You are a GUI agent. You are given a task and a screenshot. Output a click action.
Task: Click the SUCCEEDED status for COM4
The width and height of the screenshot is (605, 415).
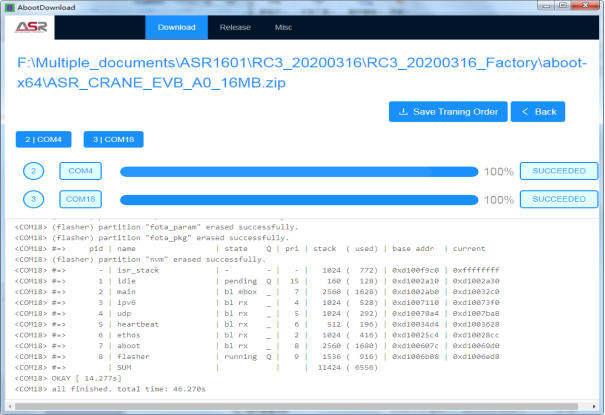[558, 171]
